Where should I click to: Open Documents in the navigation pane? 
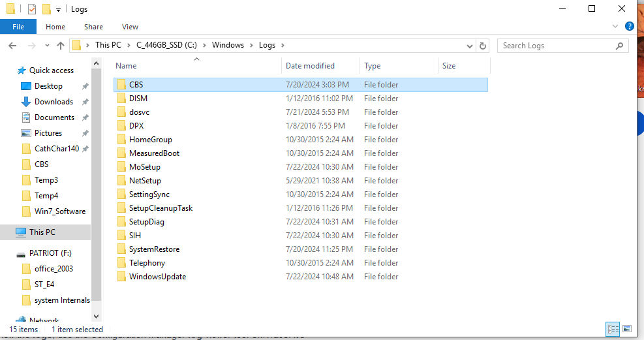click(54, 117)
